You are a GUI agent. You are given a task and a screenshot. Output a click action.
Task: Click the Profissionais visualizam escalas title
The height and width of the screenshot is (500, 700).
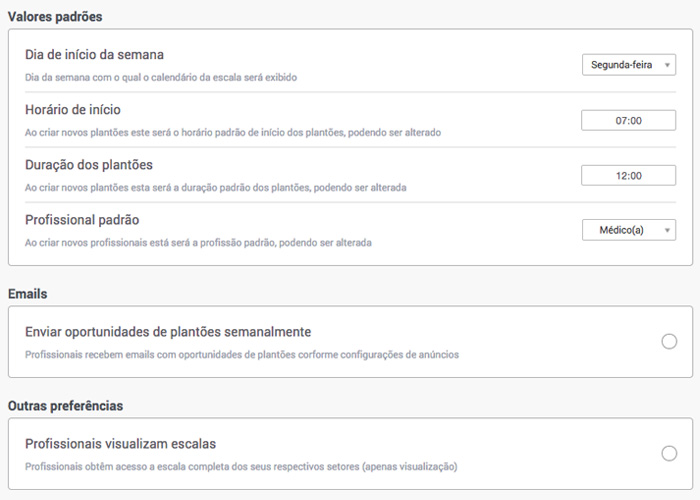(121, 444)
